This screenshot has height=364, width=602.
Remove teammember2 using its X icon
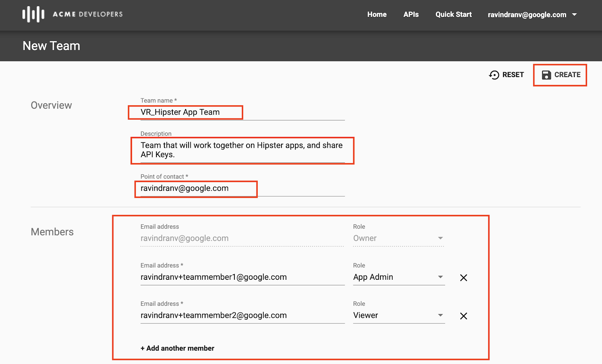(x=464, y=316)
